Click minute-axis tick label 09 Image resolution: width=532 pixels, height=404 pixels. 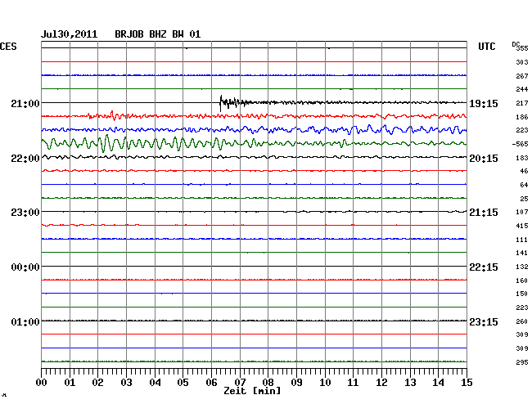[x=296, y=383]
